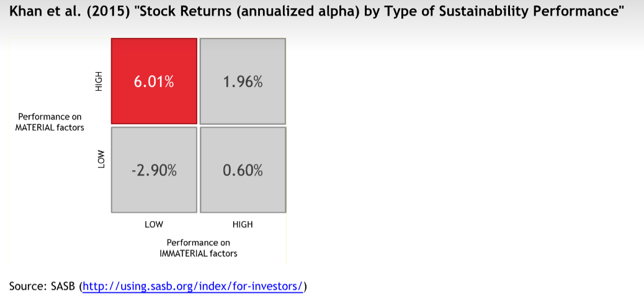This screenshot has height=298, width=644.
Task: Select the gray 1.96% quadrant
Action: point(243,81)
